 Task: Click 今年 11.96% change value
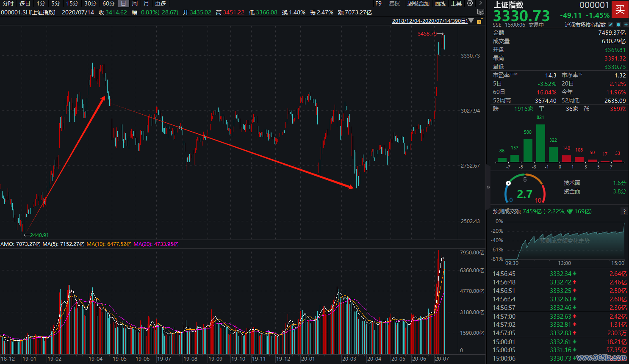tap(616, 92)
